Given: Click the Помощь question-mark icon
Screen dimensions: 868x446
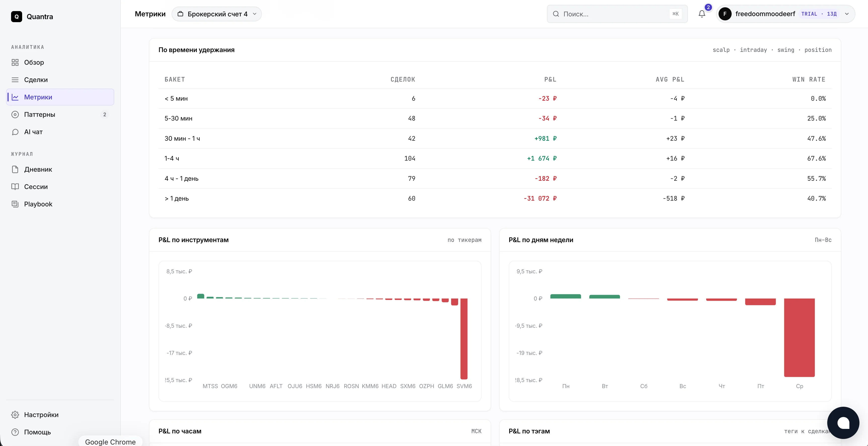Looking at the screenshot, I should pyautogui.click(x=15, y=432).
